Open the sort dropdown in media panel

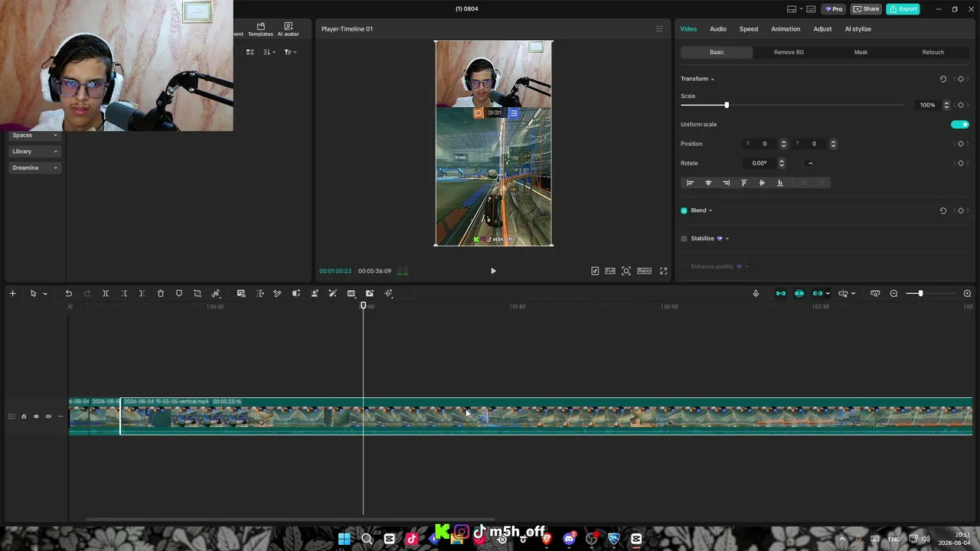(269, 52)
